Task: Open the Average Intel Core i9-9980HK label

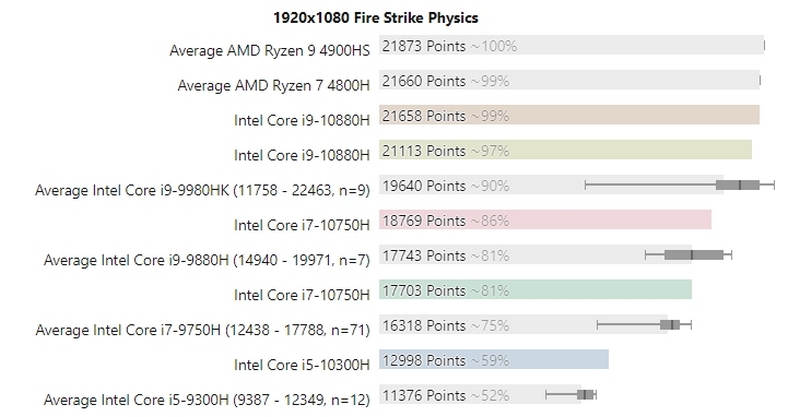Action: coord(202,190)
